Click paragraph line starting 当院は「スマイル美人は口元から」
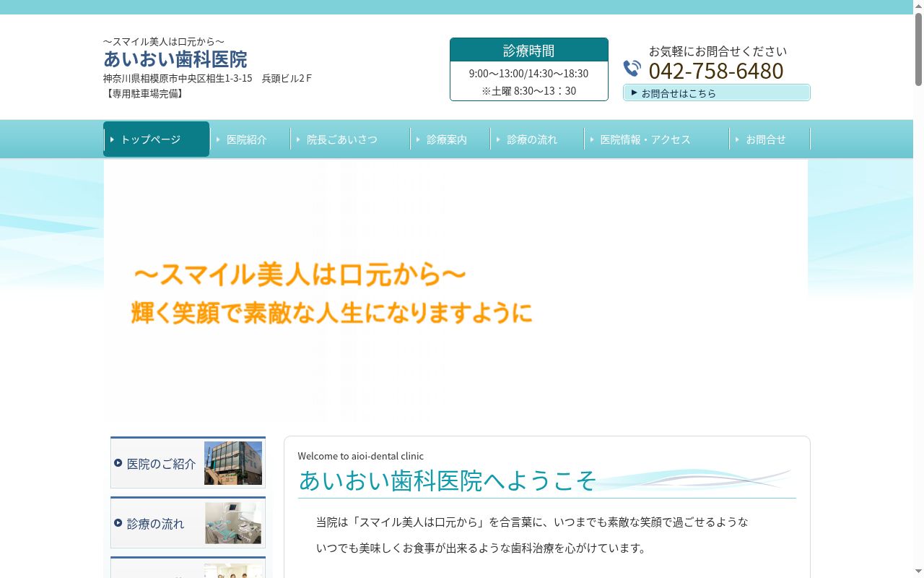 click(532, 522)
